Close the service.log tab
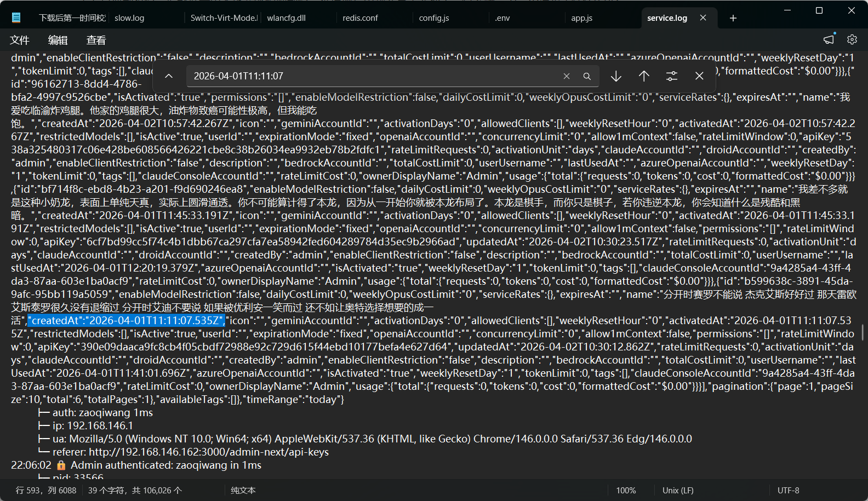Viewport: 868px width, 501px height. click(x=703, y=18)
